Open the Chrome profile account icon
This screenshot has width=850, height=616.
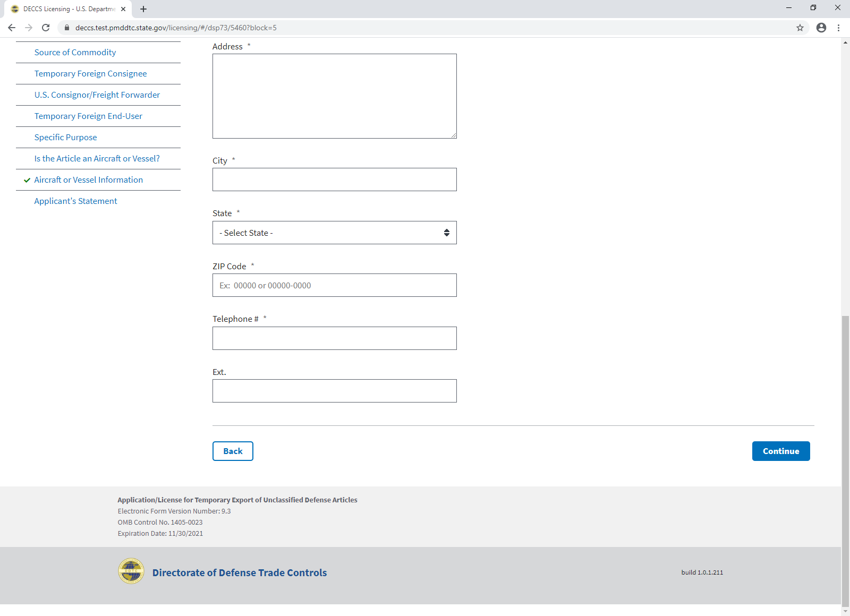tap(821, 28)
